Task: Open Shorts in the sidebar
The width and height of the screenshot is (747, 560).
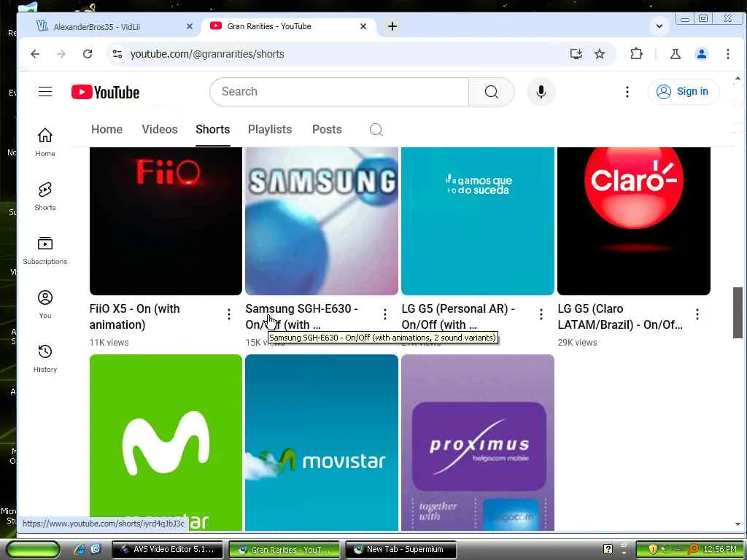Action: point(45,195)
